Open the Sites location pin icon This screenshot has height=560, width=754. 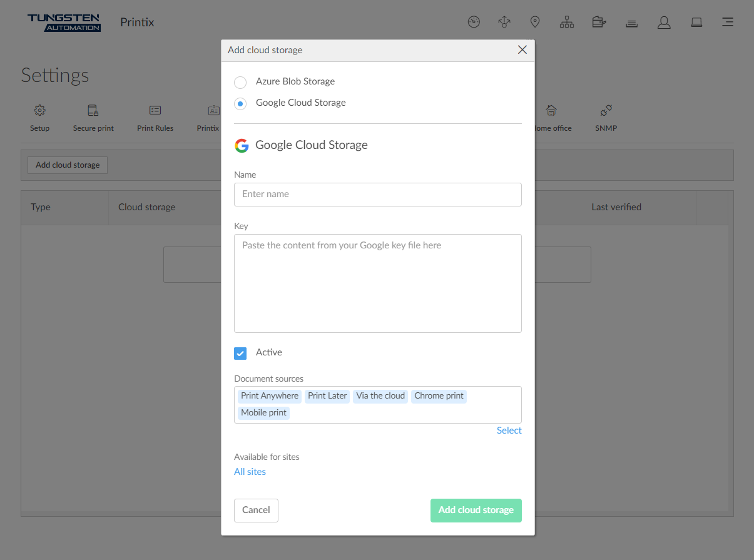point(535,22)
